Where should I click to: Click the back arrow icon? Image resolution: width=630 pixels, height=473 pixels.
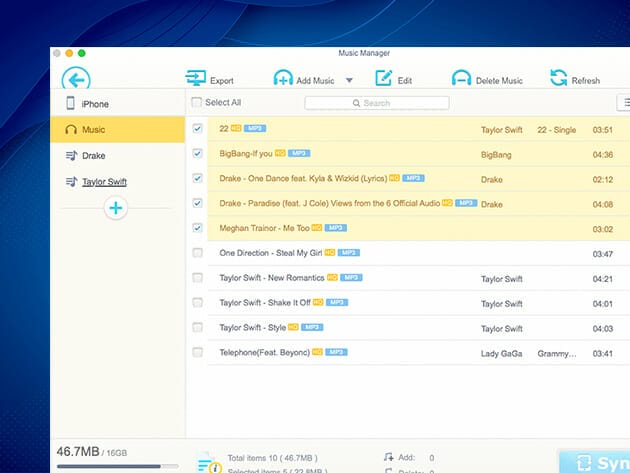click(x=76, y=80)
